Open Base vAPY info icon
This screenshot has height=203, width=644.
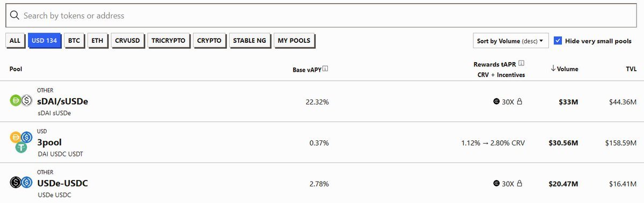coord(326,69)
